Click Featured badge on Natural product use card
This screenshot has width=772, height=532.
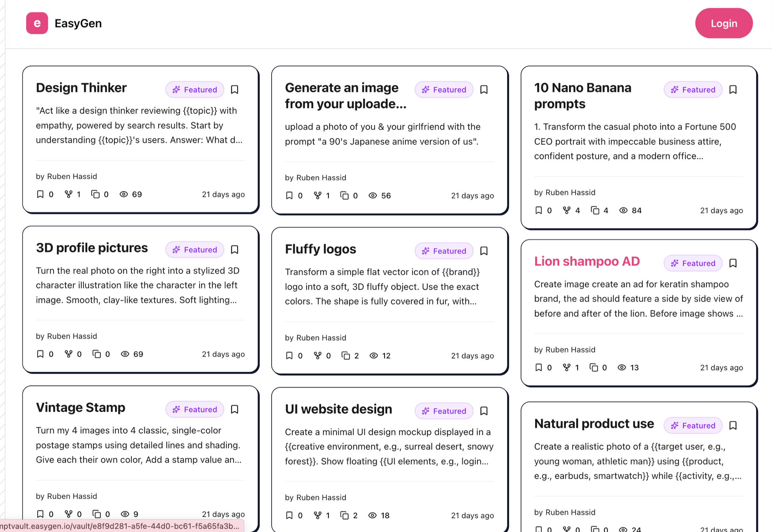(693, 425)
